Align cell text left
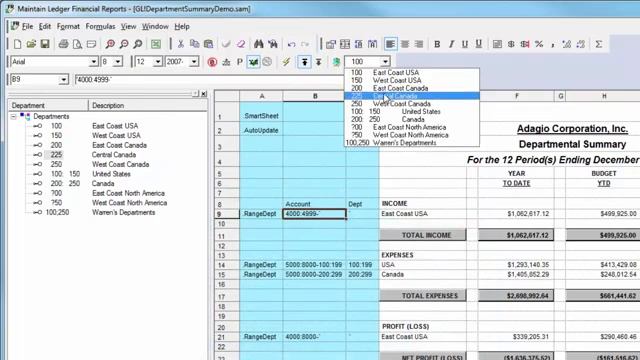This screenshot has height=360, width=640. coord(391,44)
